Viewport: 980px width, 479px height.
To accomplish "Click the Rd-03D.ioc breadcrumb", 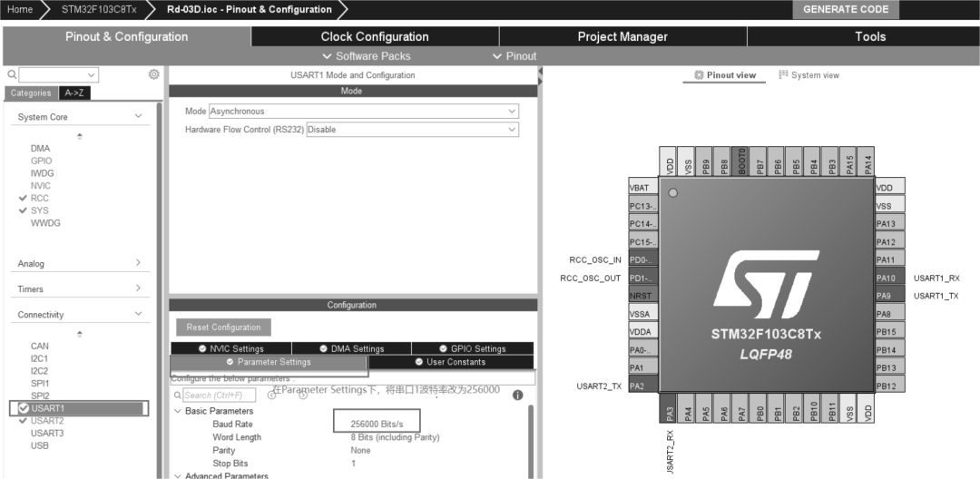I will click(250, 9).
